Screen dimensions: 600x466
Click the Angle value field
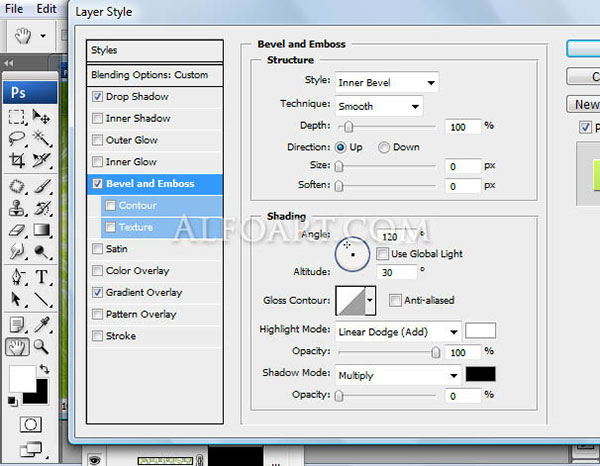397,237
